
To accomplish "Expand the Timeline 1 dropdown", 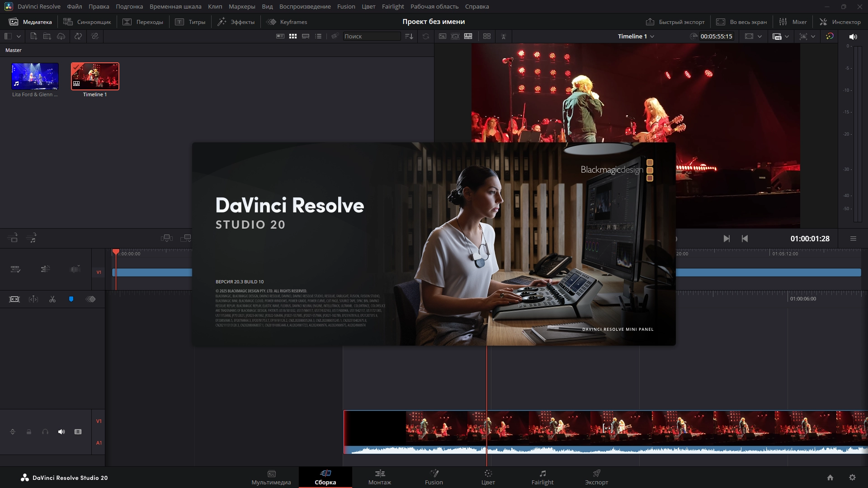I will point(652,37).
